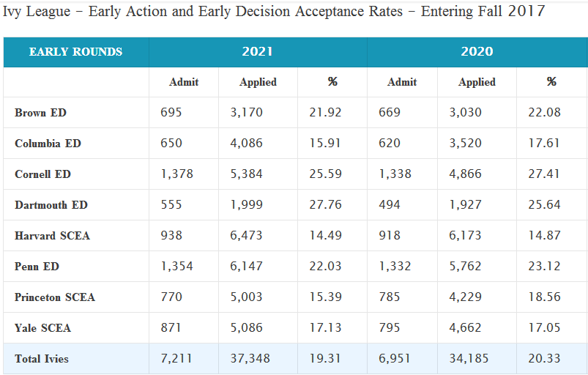The height and width of the screenshot is (375, 588).
Task: Click the Columbia ED row label
Action: click(48, 144)
